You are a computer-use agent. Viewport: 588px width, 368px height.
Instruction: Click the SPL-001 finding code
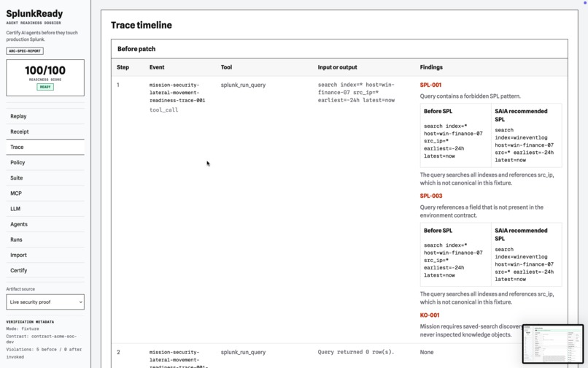click(x=430, y=85)
